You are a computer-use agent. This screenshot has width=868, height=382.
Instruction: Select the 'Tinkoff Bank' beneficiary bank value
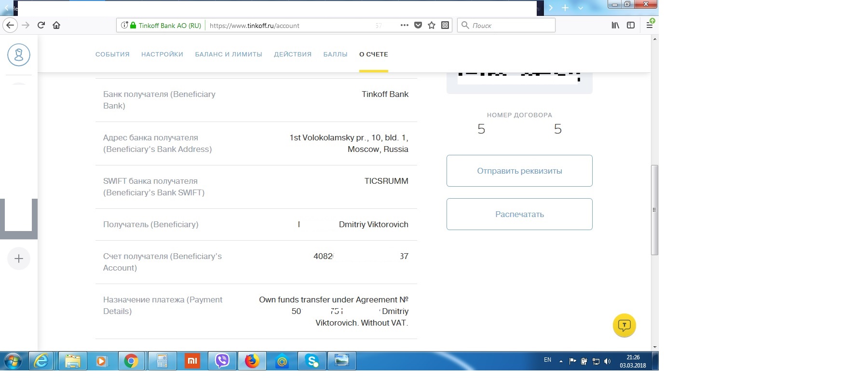tap(385, 94)
